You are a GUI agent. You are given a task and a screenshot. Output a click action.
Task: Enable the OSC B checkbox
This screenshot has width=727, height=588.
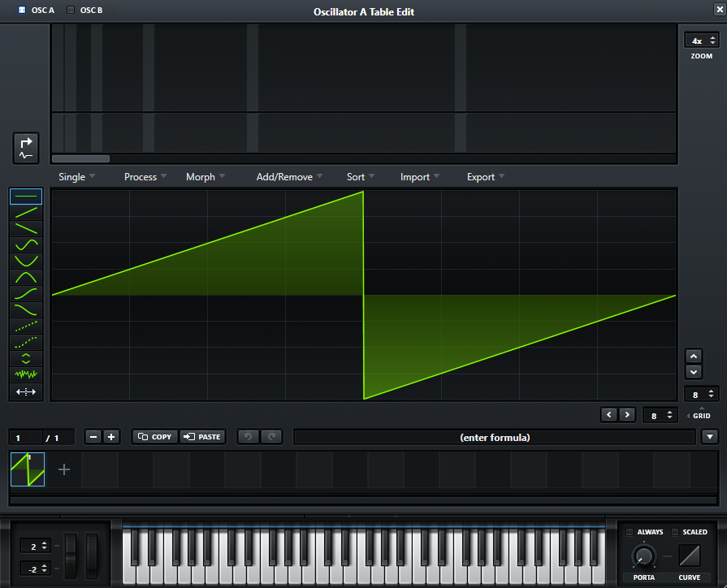(x=71, y=11)
